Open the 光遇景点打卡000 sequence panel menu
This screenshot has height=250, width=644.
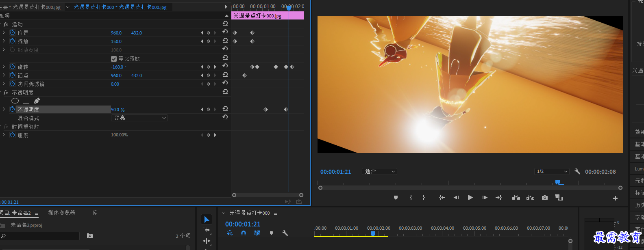point(276,213)
